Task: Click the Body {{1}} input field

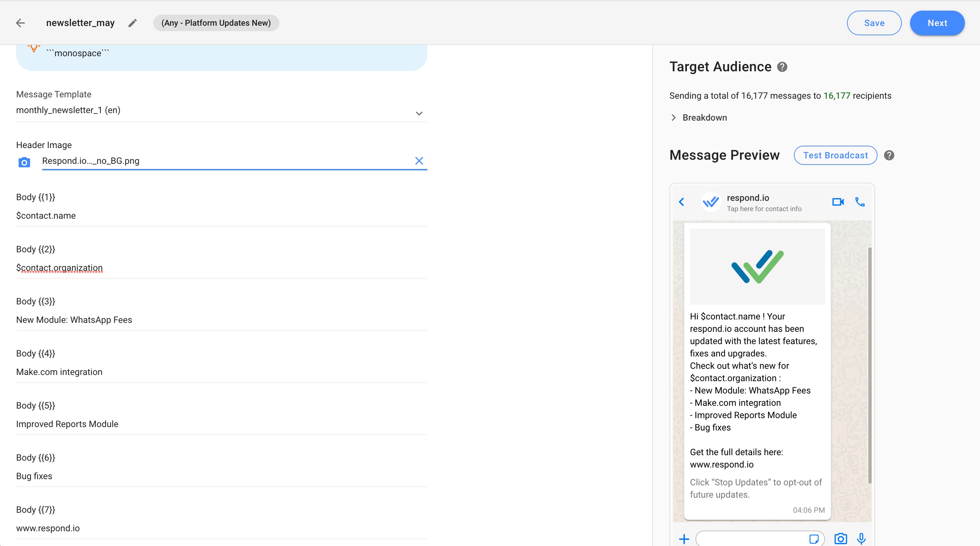Action: pos(222,216)
